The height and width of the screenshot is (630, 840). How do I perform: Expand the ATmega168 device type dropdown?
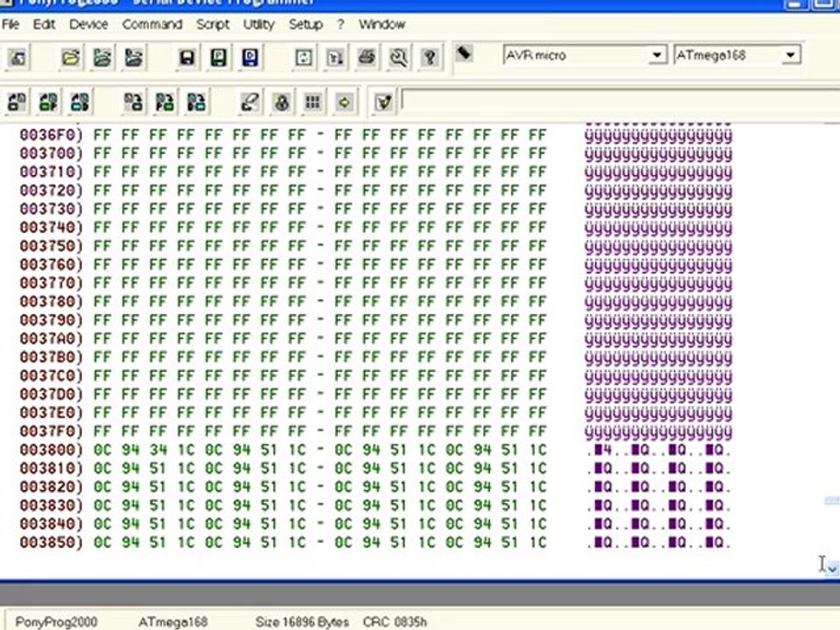click(791, 54)
